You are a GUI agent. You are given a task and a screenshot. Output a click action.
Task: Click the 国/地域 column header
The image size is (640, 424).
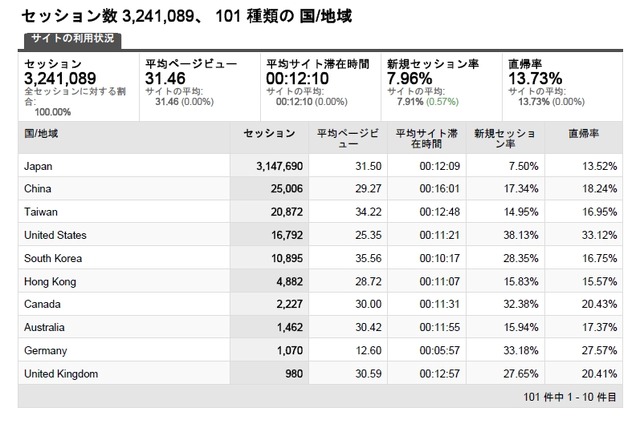click(x=41, y=133)
